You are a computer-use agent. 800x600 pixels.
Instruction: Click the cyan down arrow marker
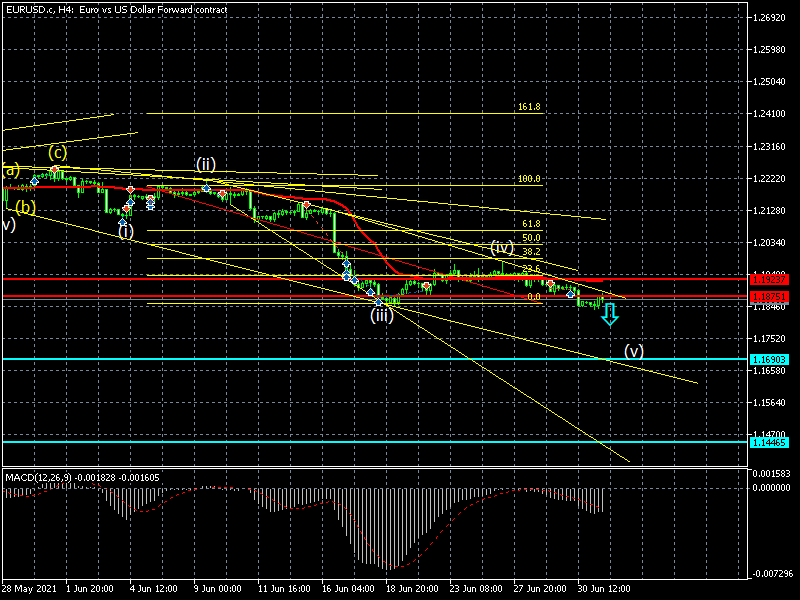pyautogui.click(x=609, y=315)
